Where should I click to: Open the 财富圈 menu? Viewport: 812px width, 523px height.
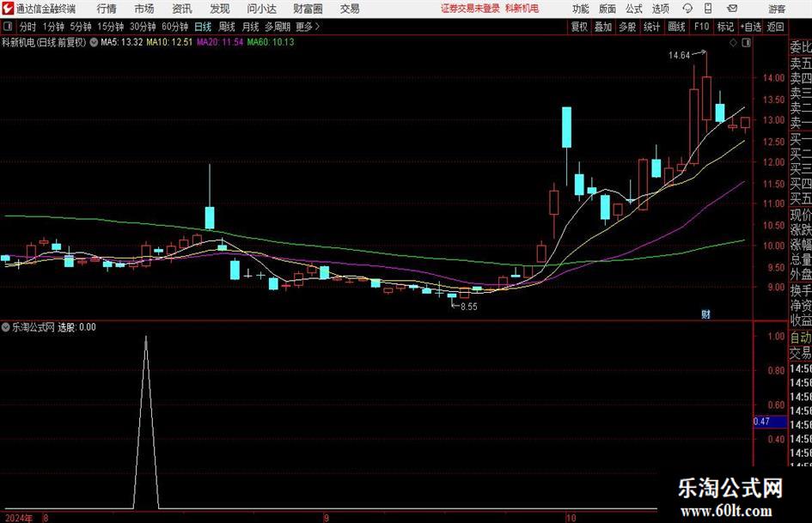[308, 9]
